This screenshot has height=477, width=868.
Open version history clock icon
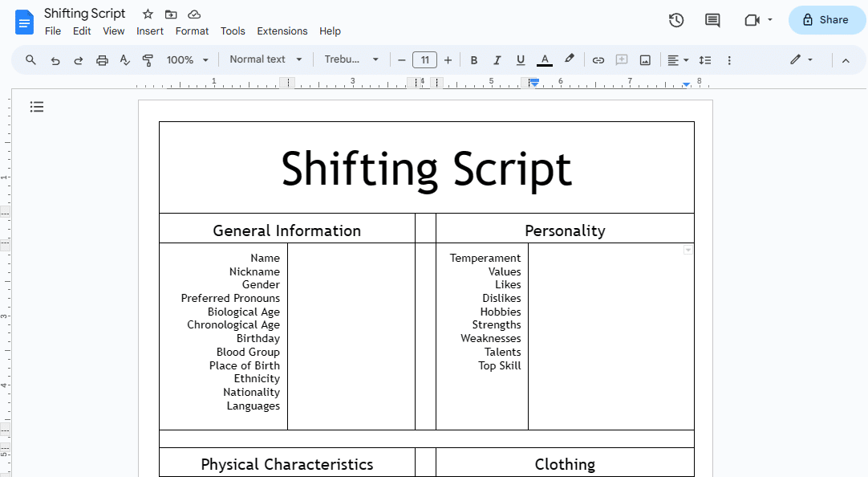tap(676, 21)
